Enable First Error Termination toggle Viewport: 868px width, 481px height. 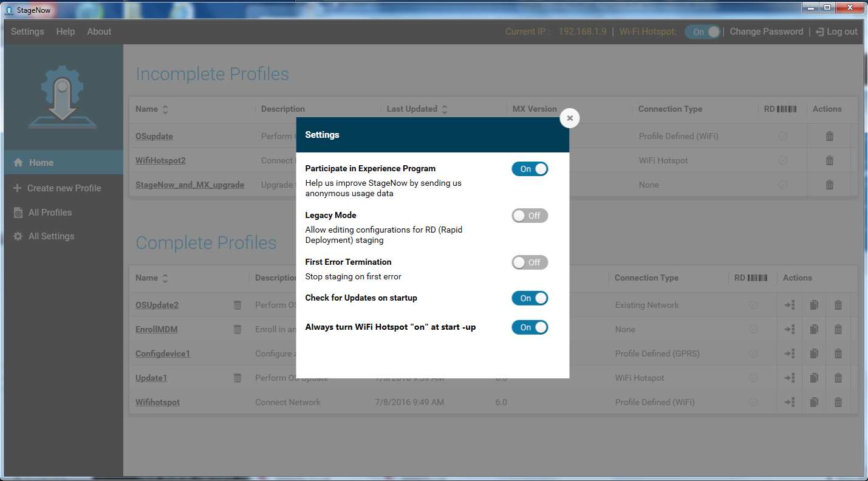[x=530, y=262]
